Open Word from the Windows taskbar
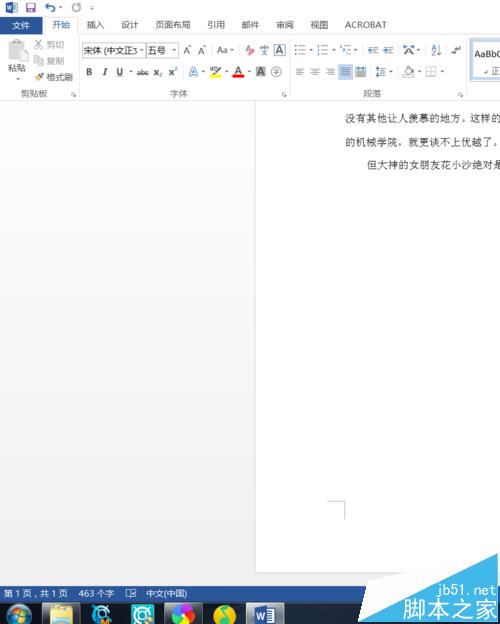The width and height of the screenshot is (500, 624). pos(265,614)
